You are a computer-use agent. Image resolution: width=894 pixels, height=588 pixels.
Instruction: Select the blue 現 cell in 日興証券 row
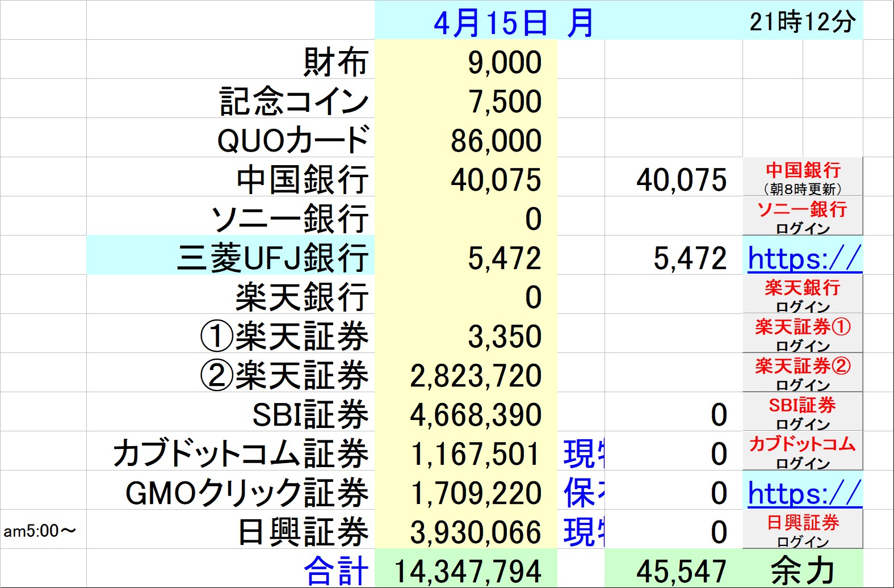(581, 530)
